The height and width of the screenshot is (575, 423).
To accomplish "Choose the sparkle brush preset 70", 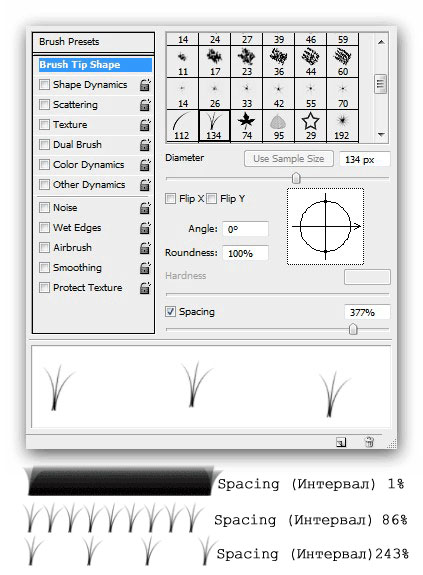I will point(342,94).
